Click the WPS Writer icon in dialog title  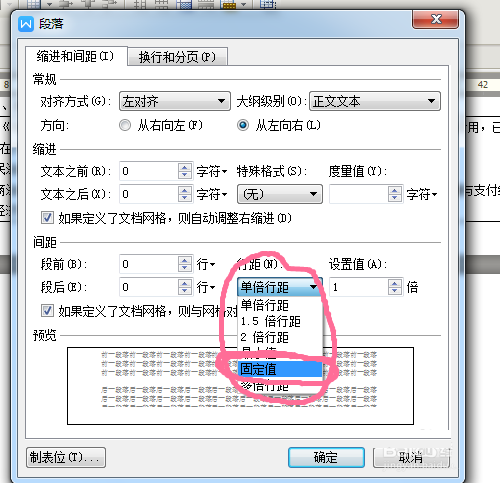coord(26,24)
